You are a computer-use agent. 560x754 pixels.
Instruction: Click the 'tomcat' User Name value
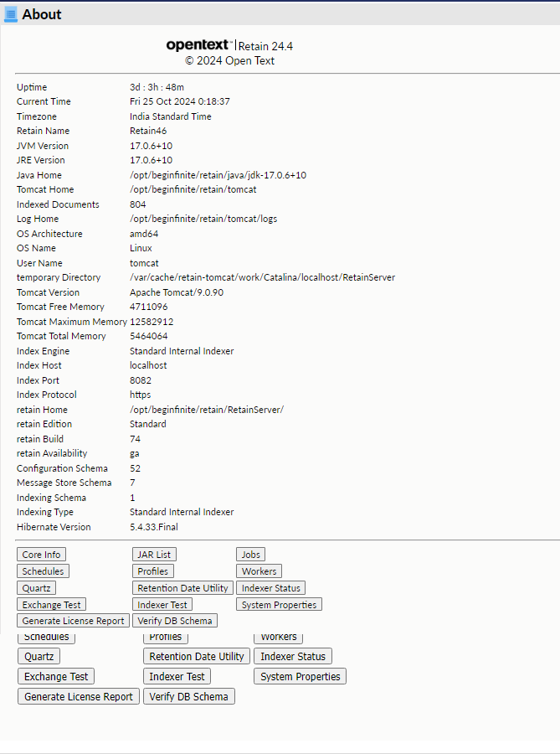144,263
